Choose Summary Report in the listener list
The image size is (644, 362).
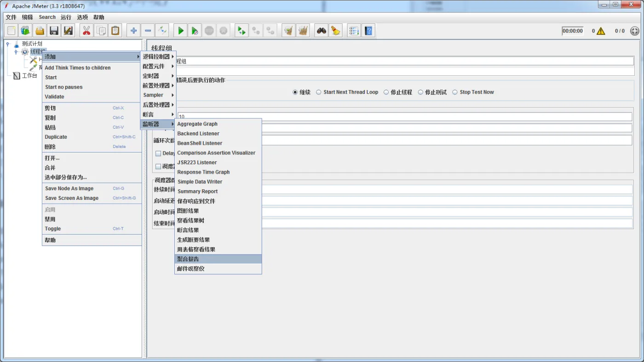198,192
